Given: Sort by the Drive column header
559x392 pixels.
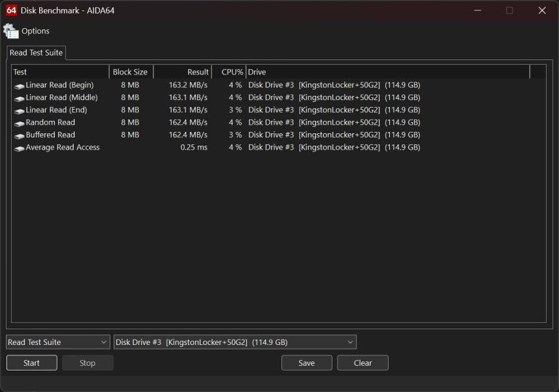Looking at the screenshot, I should [x=388, y=72].
